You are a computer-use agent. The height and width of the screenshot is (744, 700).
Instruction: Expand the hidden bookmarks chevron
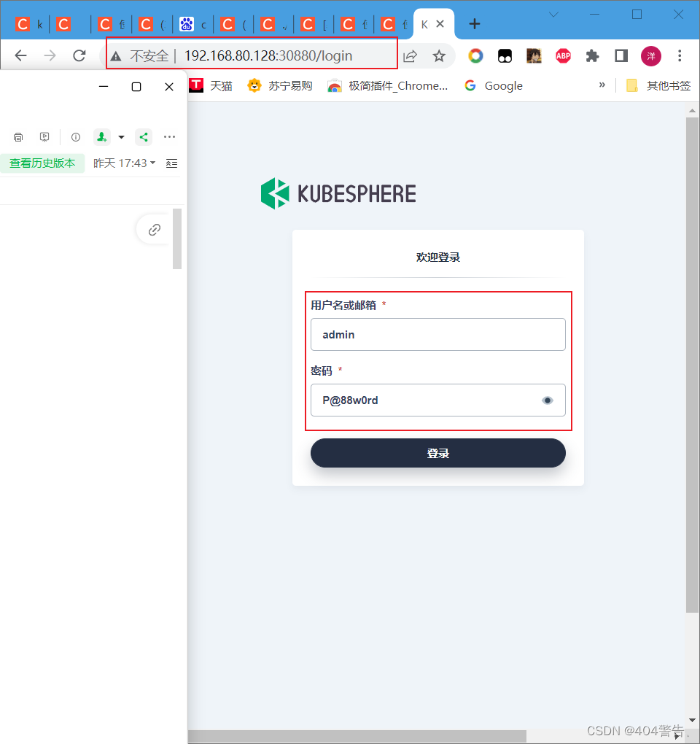(x=602, y=85)
